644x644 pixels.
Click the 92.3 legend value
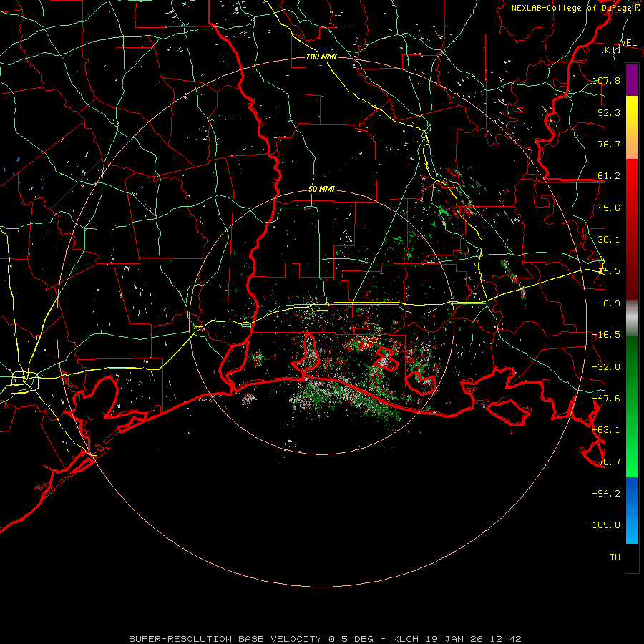tap(609, 112)
